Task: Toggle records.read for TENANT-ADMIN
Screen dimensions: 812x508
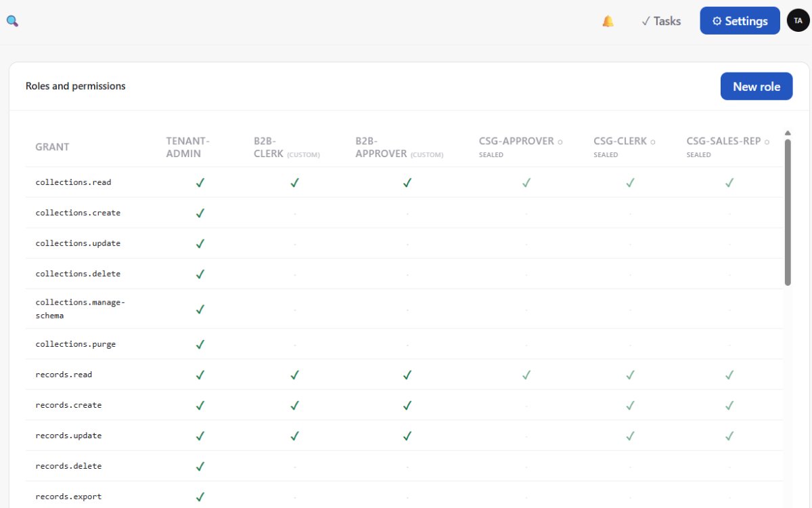Action: (x=200, y=375)
